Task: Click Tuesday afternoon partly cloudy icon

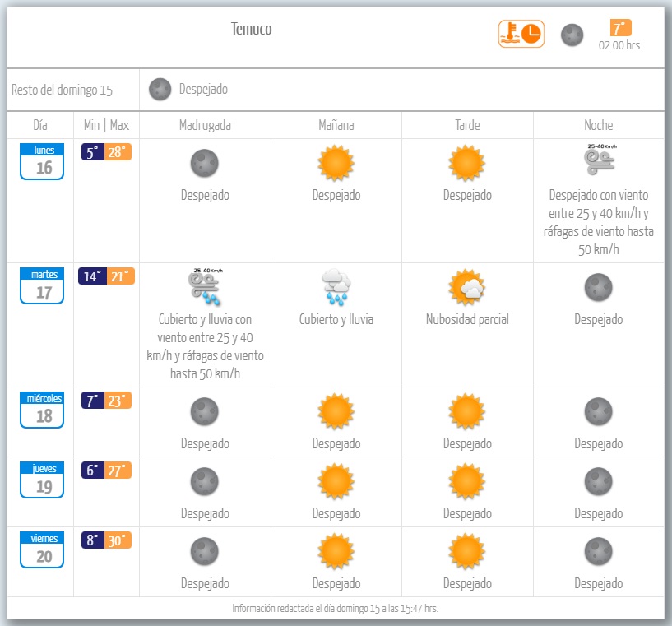Action: [467, 286]
